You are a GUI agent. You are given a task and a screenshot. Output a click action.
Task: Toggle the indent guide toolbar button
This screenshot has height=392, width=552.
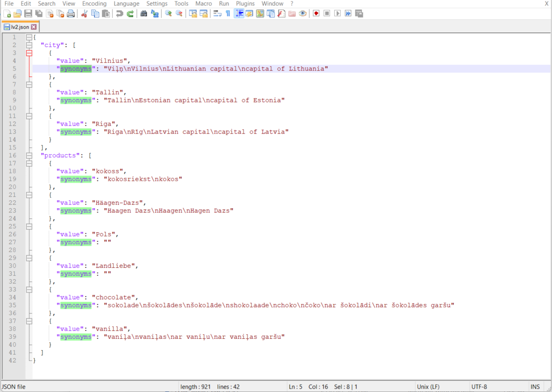click(x=239, y=13)
